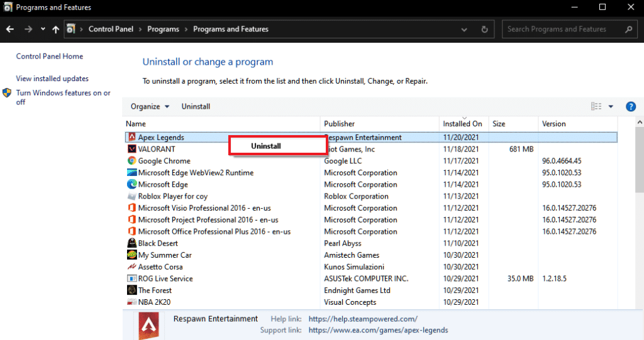Image resolution: width=644 pixels, height=340 pixels.
Task: Select the Black Desert program name
Action: pyautogui.click(x=158, y=243)
